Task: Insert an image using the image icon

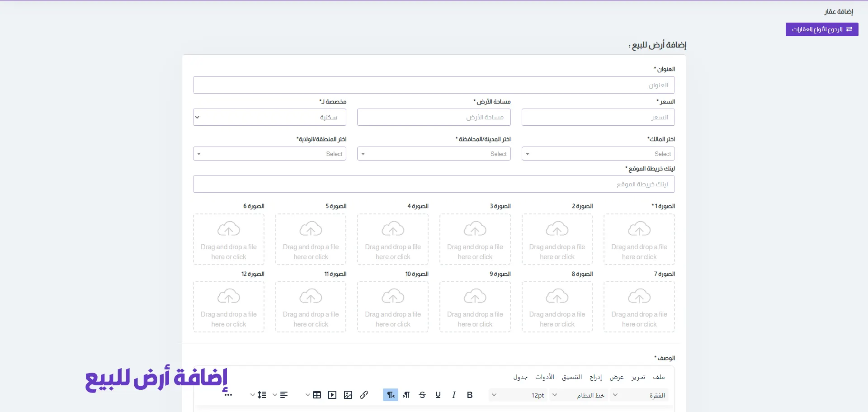Action: [348, 395]
